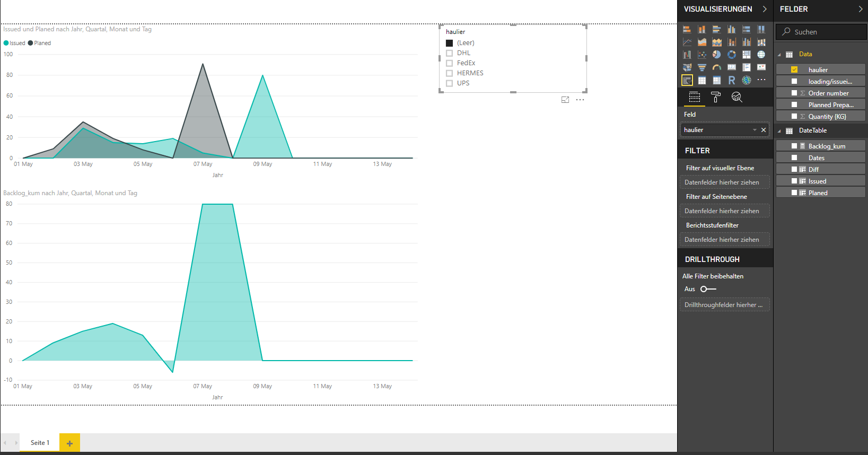
Task: Select the matrix visualization
Action: tap(717, 80)
